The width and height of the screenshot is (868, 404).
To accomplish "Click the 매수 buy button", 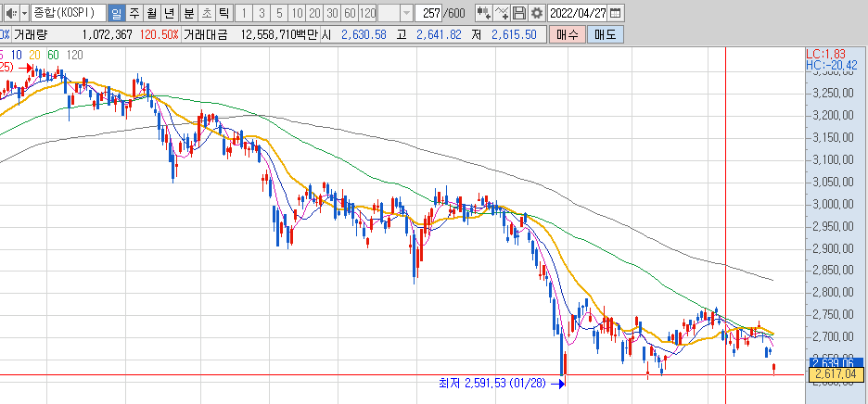I will click(568, 34).
